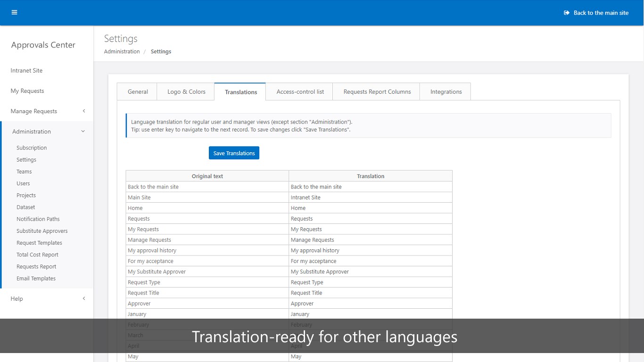The height and width of the screenshot is (362, 644).
Task: Open Teams administration page
Action: click(x=24, y=172)
